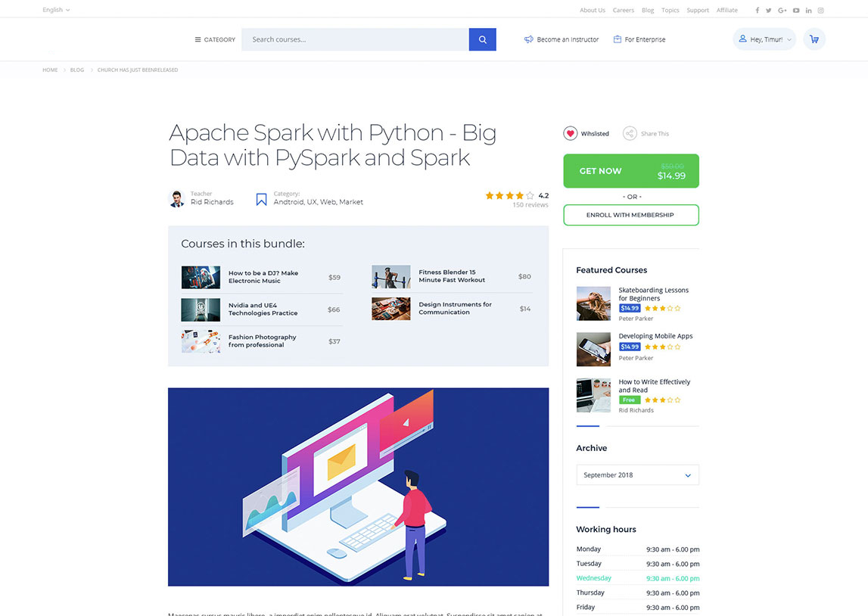Click the Become an Instructor link
This screenshot has width=868, height=616.
(x=562, y=39)
